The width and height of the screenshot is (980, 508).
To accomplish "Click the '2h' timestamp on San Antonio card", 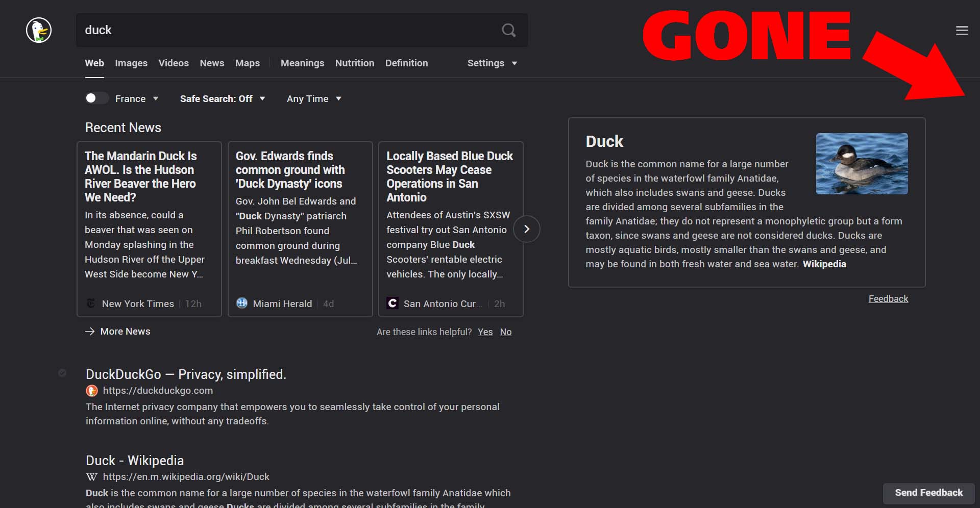I will coord(500,304).
